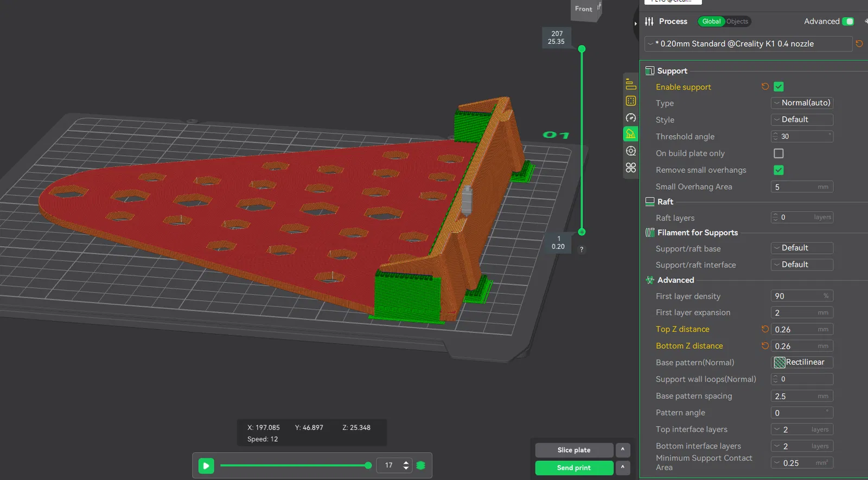
Task: Click the "Support wall loops(Normal)" label
Action: pos(706,379)
